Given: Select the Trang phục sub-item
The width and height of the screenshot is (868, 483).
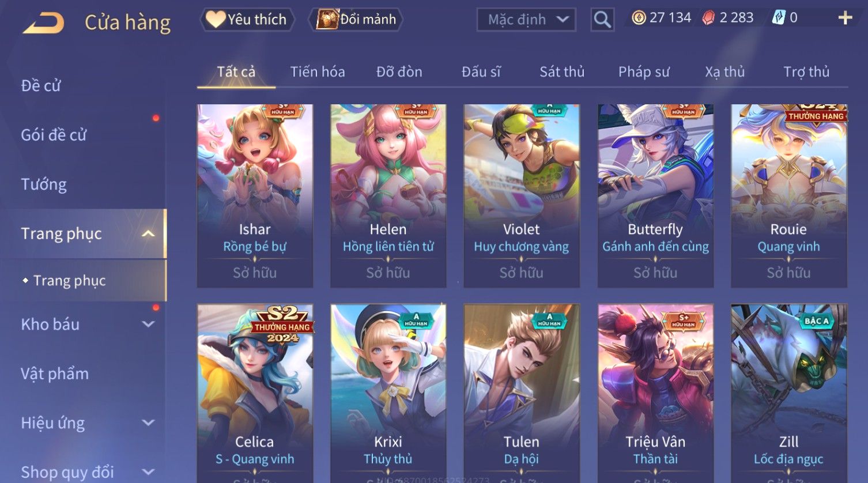Looking at the screenshot, I should (69, 281).
